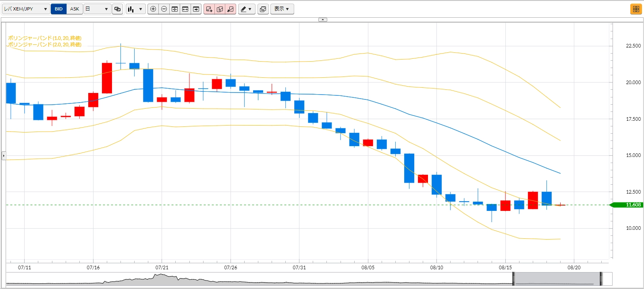This screenshot has width=644, height=289.
Task: Click the pink chart icon with arrow
Action: pyautogui.click(x=231, y=9)
